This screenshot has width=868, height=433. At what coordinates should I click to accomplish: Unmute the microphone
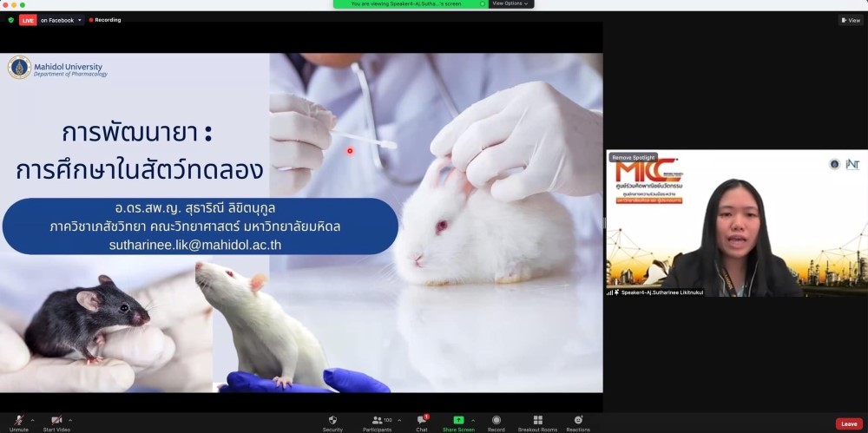[x=18, y=421]
